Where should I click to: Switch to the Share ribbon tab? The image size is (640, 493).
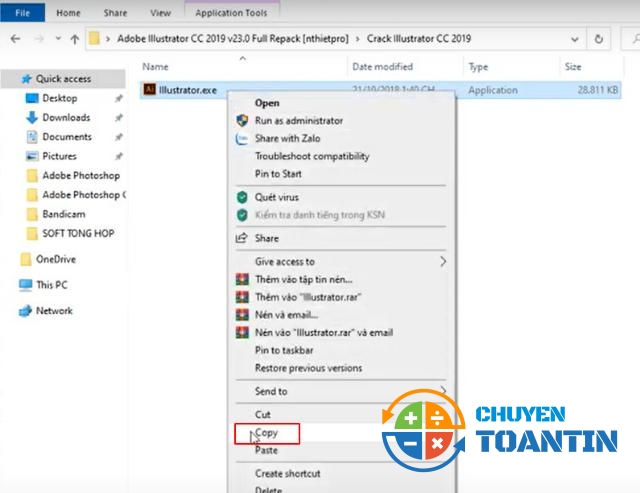tap(115, 13)
